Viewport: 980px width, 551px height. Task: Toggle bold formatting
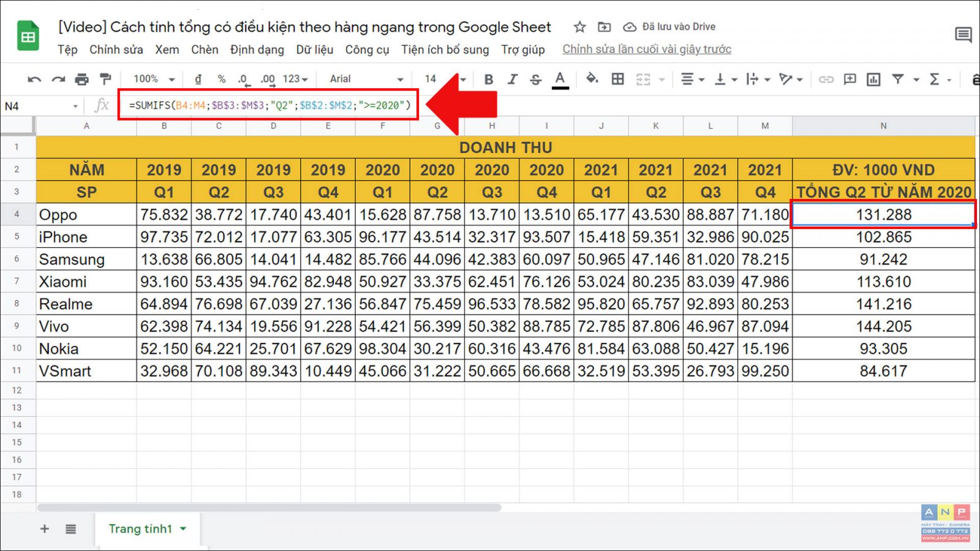coord(488,79)
